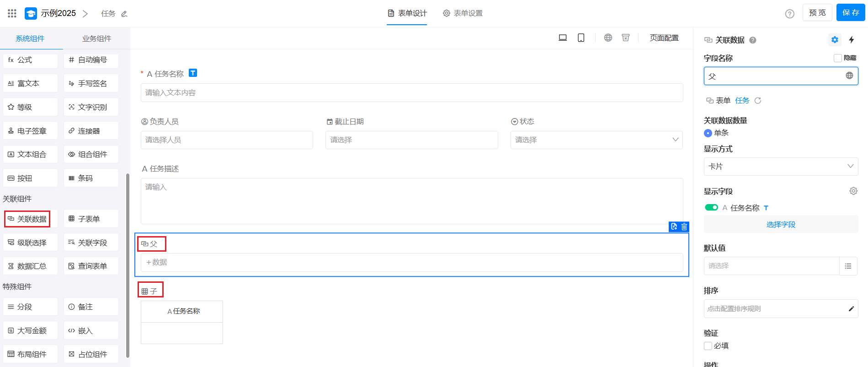
Task: Open the app grid launcher icon
Action: pyautogui.click(x=12, y=13)
